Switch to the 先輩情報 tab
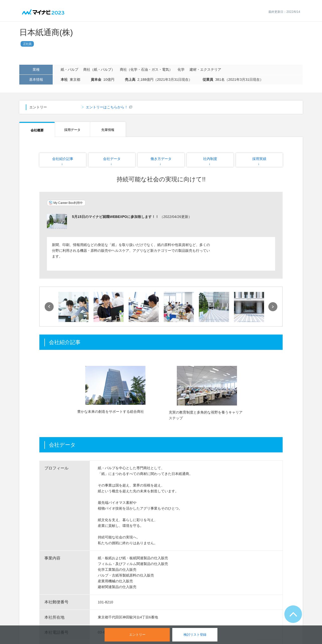Image resolution: width=322 pixels, height=644 pixels. (108, 130)
